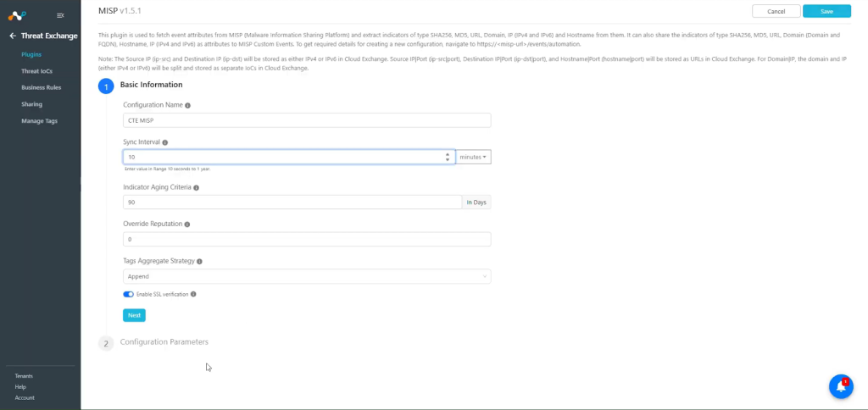The image size is (868, 410).
Task: Focus the Configuration Name field
Action: (307, 120)
